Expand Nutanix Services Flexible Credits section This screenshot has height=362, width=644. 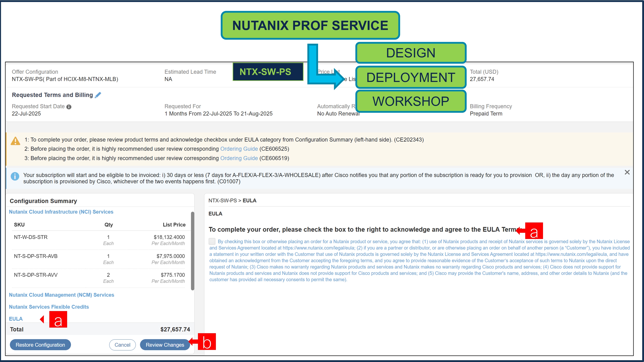(x=49, y=307)
